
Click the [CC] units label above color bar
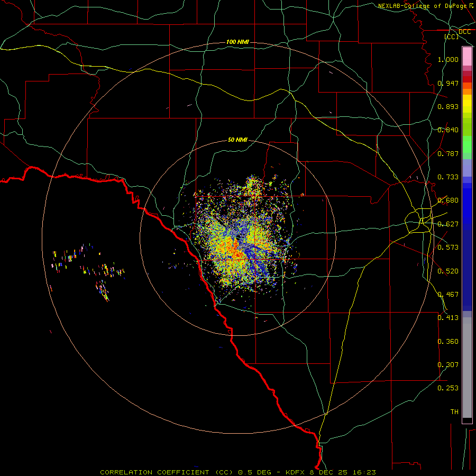[452, 36]
